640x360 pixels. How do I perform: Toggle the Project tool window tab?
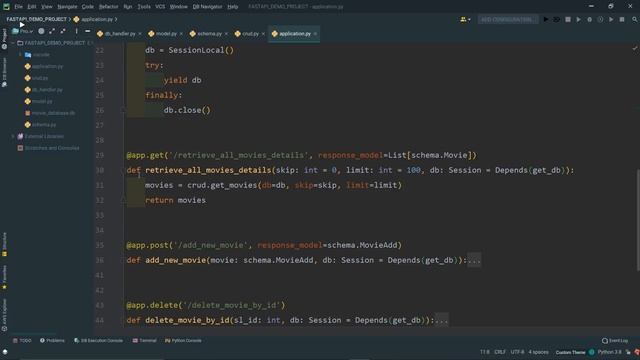pos(4,39)
